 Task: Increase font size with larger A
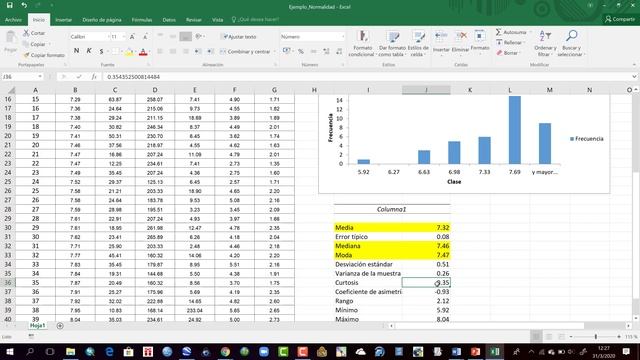(x=132, y=37)
